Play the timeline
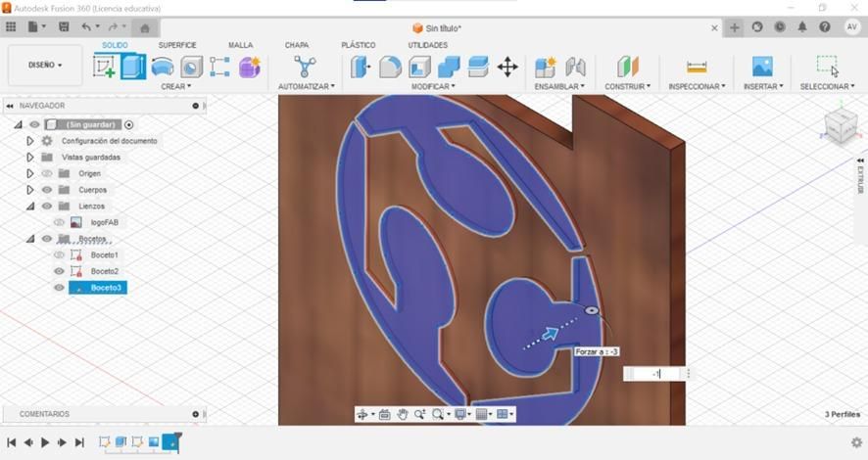This screenshot has width=868, height=460. click(x=45, y=442)
